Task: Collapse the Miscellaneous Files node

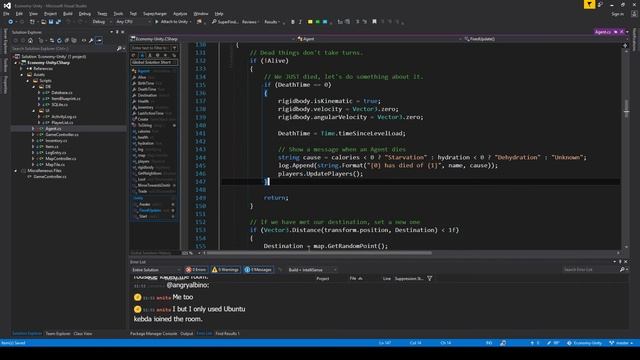Action: coord(16,171)
